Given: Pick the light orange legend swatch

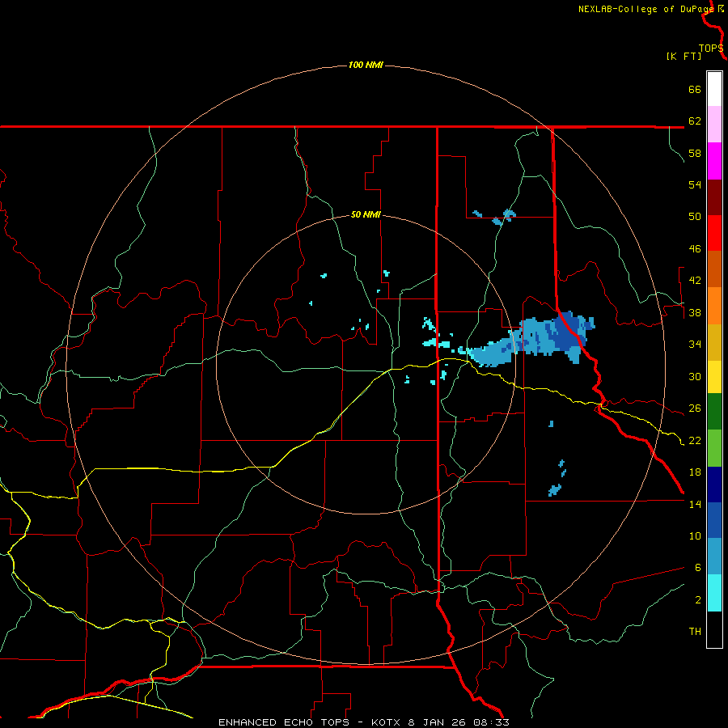Looking at the screenshot, I should pos(714,306).
